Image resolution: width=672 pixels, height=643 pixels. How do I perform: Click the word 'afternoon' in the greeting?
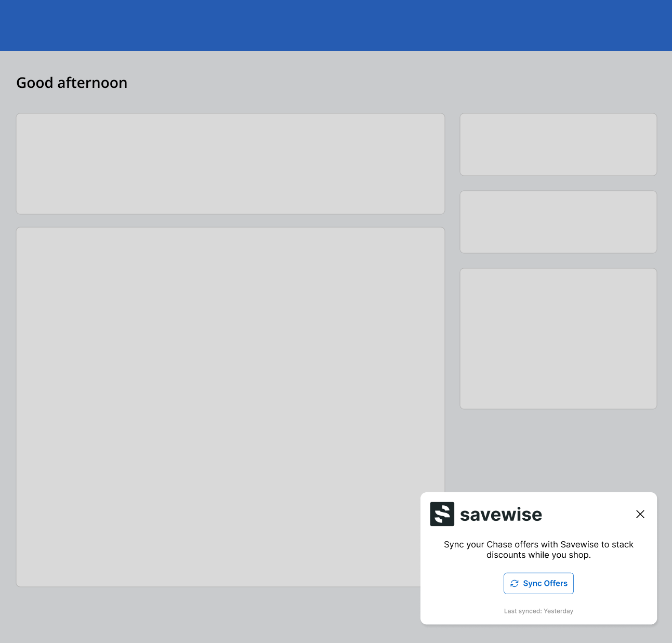tap(92, 83)
